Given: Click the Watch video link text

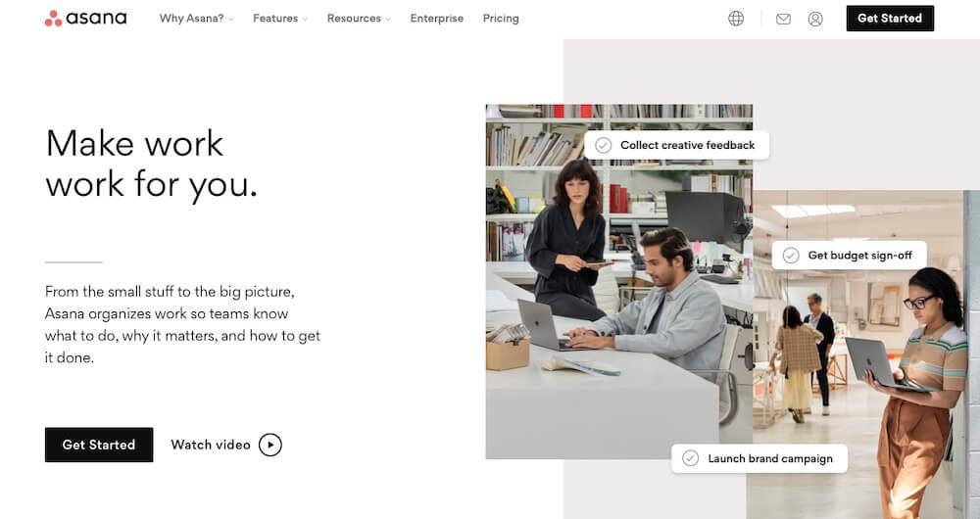Looking at the screenshot, I should point(211,445).
